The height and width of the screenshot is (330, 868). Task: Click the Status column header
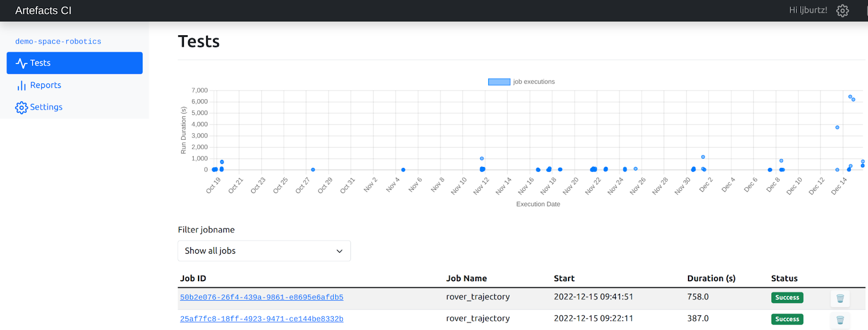point(784,278)
